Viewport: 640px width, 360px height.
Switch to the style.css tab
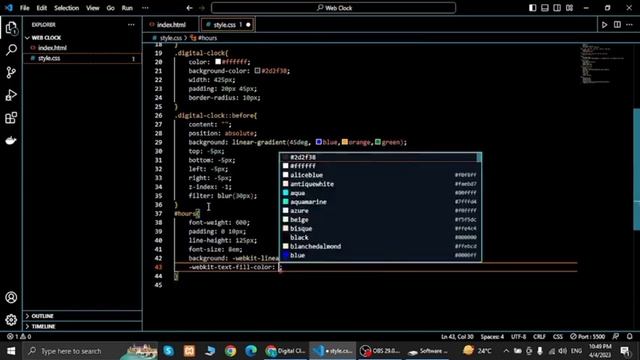pyautogui.click(x=227, y=25)
